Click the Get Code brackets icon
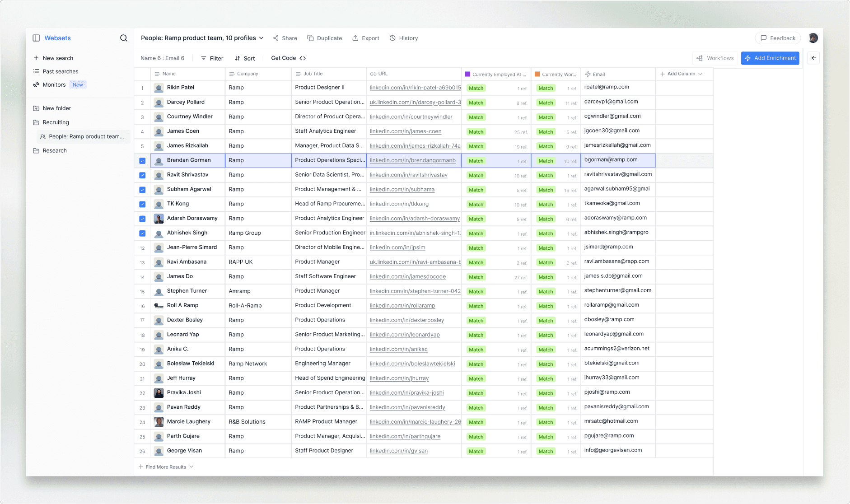850x504 pixels. 303,58
